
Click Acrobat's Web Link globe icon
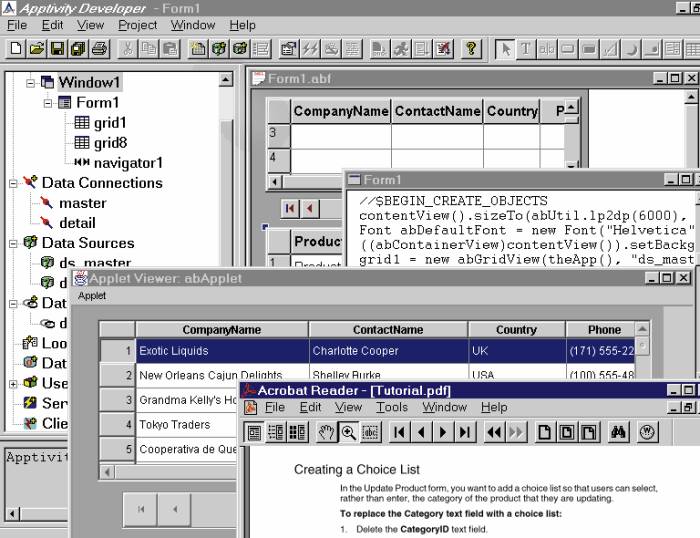[647, 432]
